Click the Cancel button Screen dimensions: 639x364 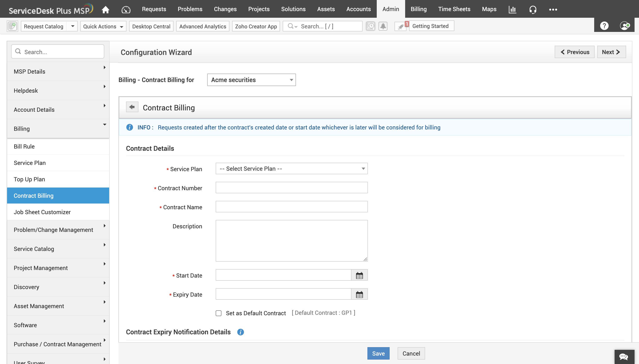click(411, 353)
